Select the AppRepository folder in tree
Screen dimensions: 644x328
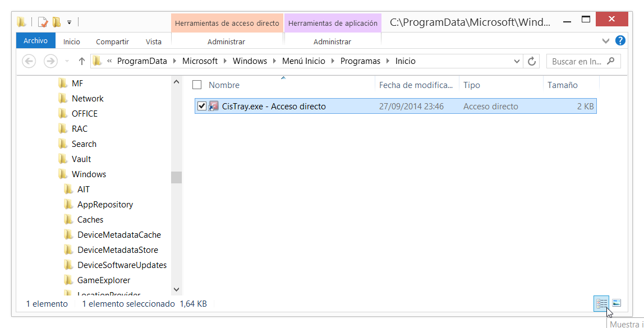(x=105, y=205)
